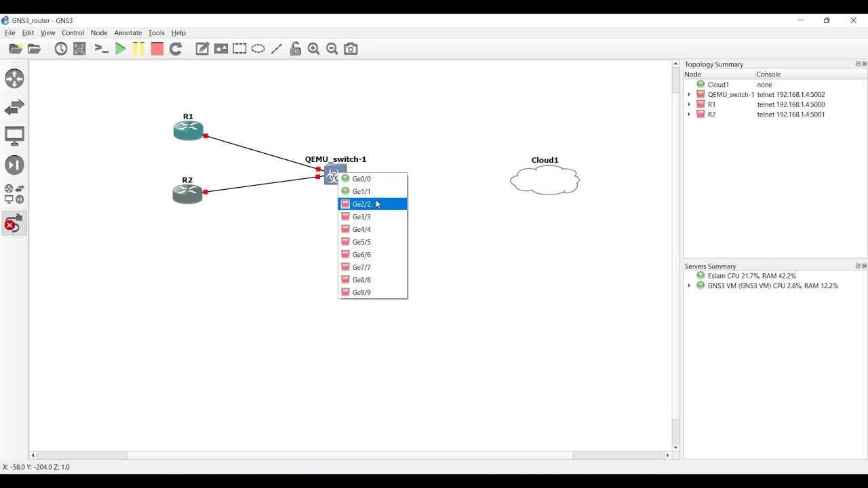This screenshot has width=868, height=488.
Task: Open project folder toolbar icon
Action: 35,49
